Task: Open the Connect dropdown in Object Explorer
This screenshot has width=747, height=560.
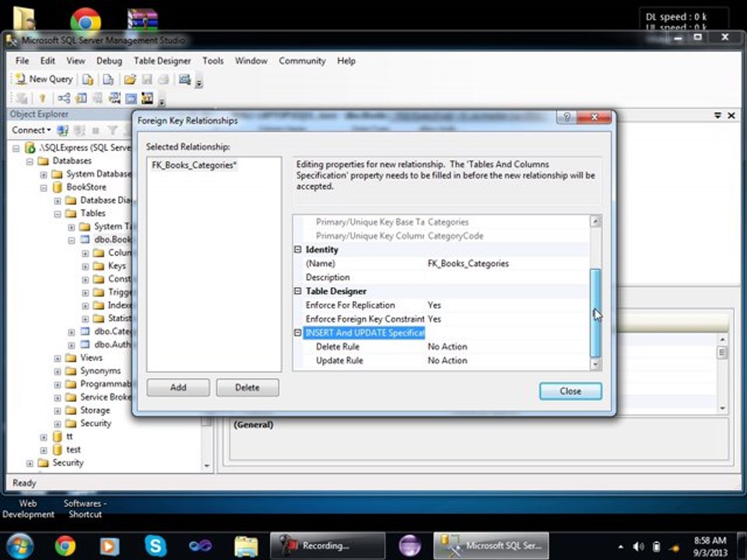Action: click(31, 130)
